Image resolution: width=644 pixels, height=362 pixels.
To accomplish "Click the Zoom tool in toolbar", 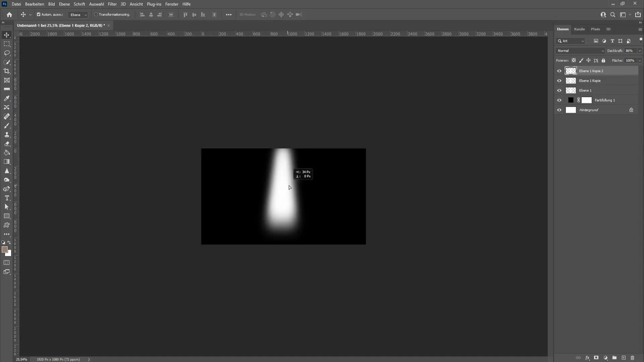I will click(x=7, y=179).
